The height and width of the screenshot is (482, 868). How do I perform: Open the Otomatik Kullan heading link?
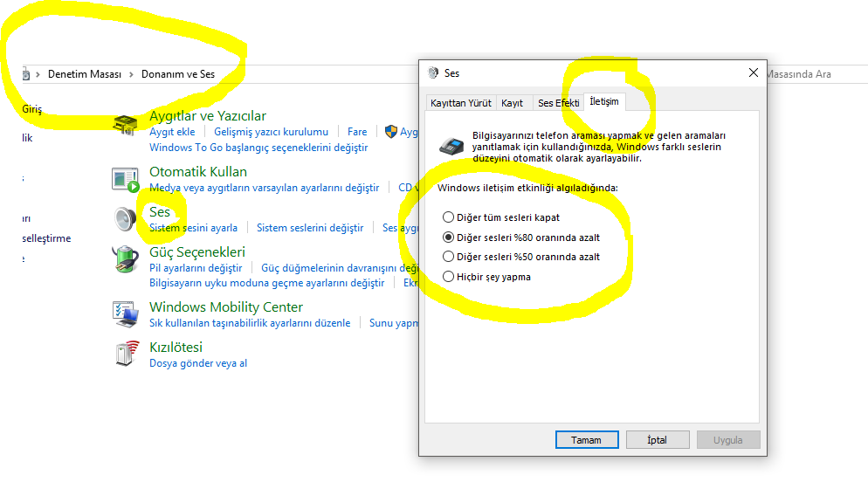coord(198,171)
